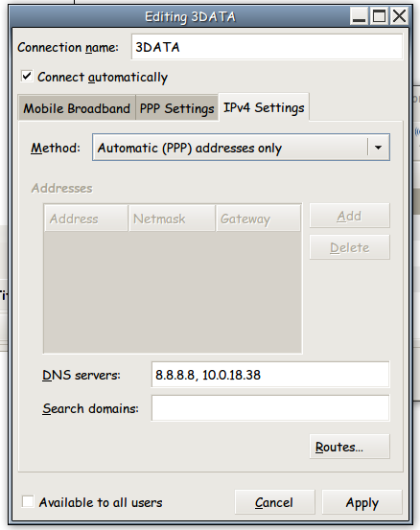Screen dimensions: 420x530
Task: Click the Add address button
Action: tap(350, 216)
